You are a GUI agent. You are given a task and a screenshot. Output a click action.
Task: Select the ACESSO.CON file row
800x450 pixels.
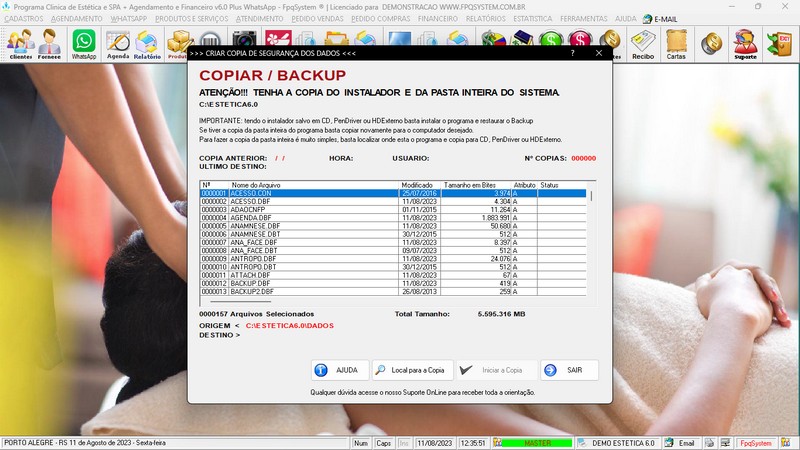point(393,193)
